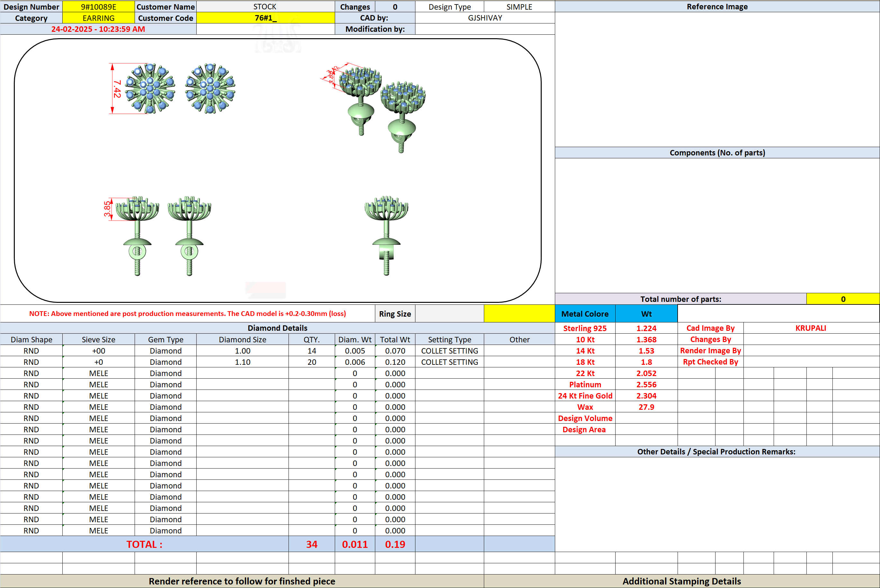Select the Changes value 0 cell
This screenshot has height=588, width=880.
395,7
